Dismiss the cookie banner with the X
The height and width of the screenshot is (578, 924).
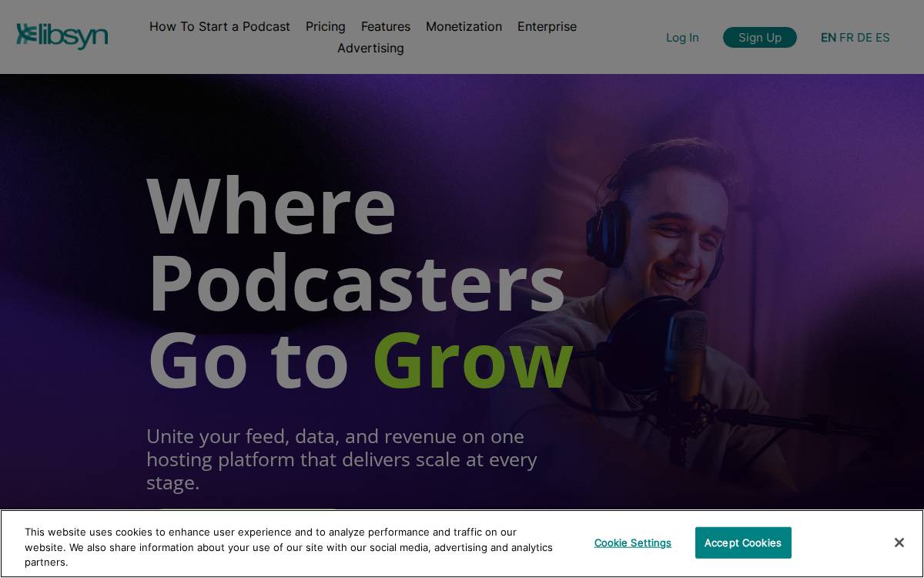coord(899,543)
